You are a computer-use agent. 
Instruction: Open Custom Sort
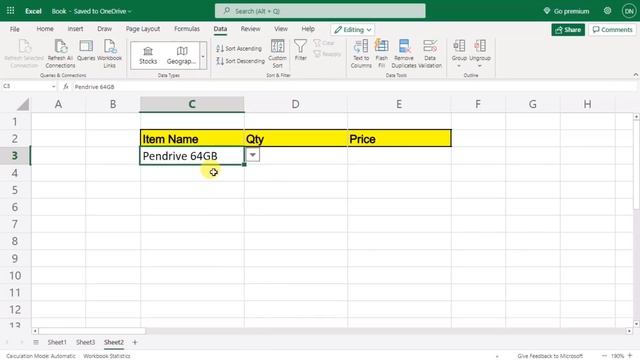pyautogui.click(x=277, y=53)
